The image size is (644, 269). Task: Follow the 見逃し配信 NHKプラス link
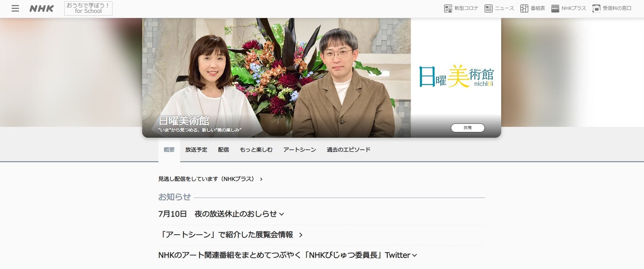coord(210,179)
